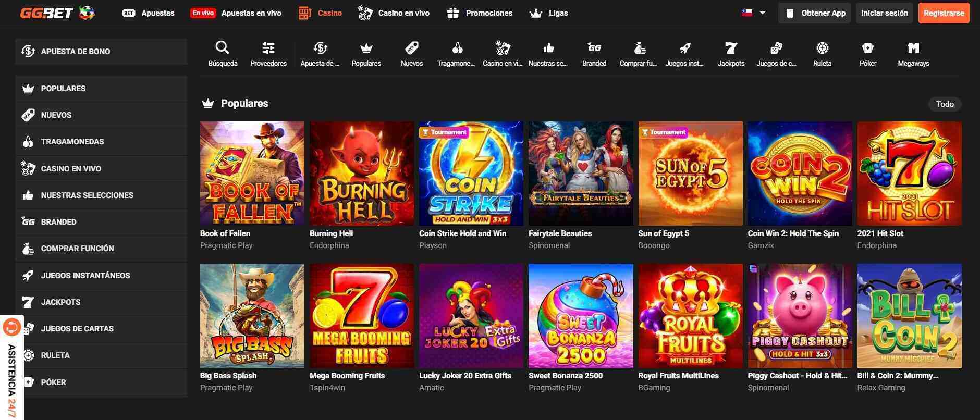The height and width of the screenshot is (420, 980).
Task: Select Branded in the left sidebar
Action: [101, 222]
